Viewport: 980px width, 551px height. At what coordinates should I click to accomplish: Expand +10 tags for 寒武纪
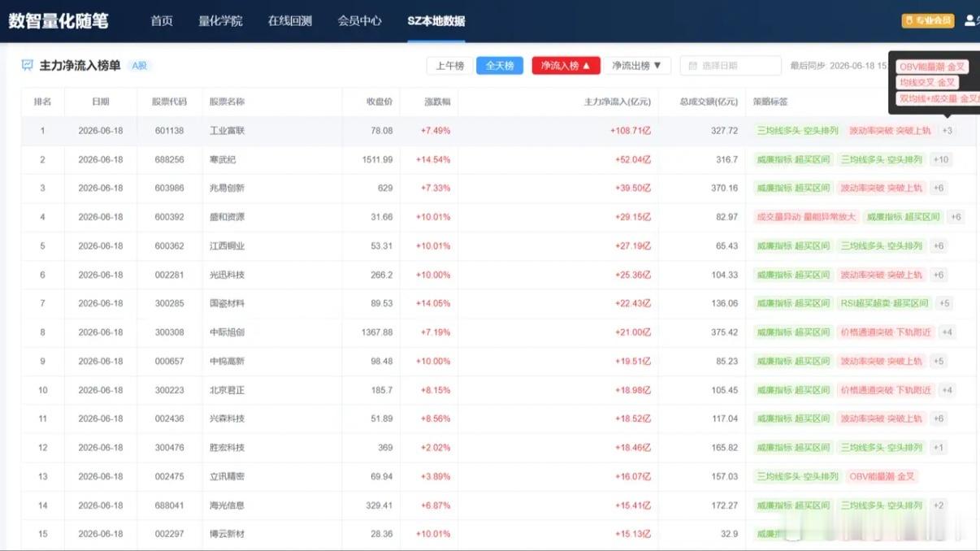941,159
